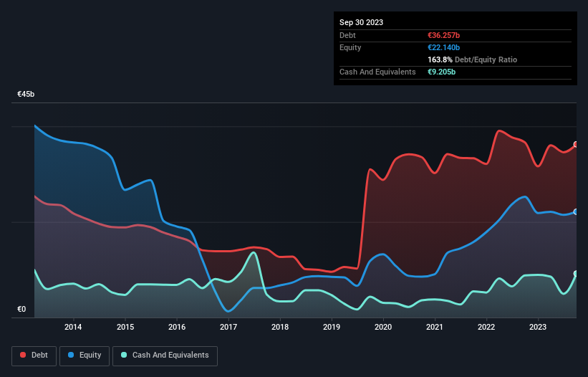This screenshot has width=588, height=377.
Task: Click the €0 y-axis label
Action: click(21, 309)
